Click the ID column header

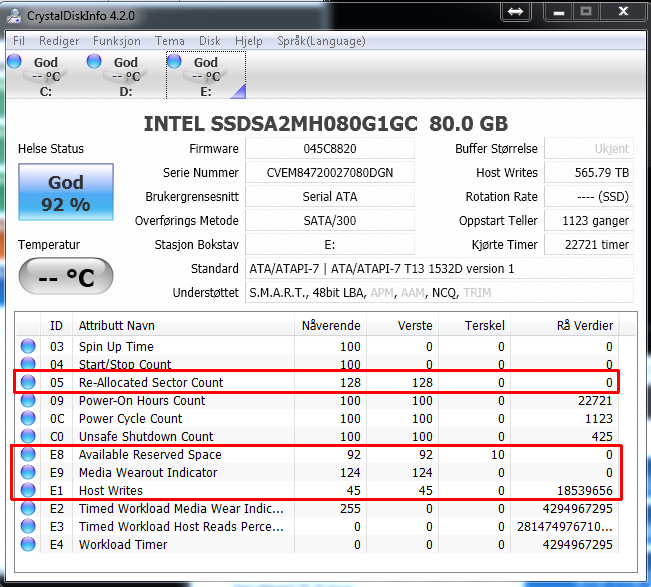(56, 325)
